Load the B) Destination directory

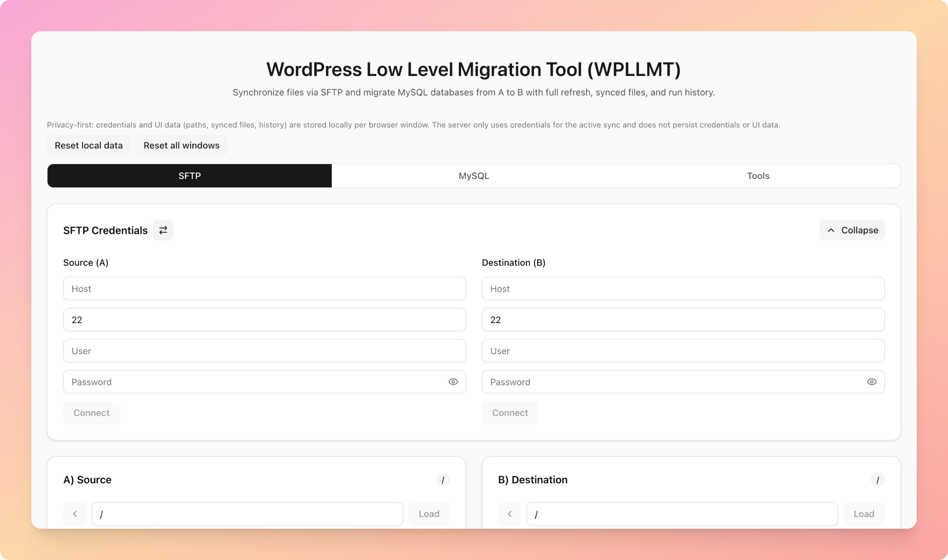pyautogui.click(x=864, y=514)
